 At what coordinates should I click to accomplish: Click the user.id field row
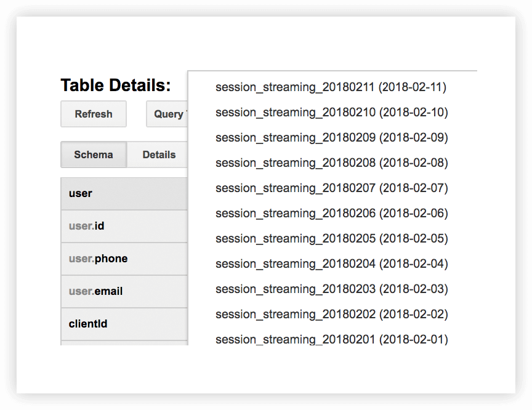coord(124,226)
